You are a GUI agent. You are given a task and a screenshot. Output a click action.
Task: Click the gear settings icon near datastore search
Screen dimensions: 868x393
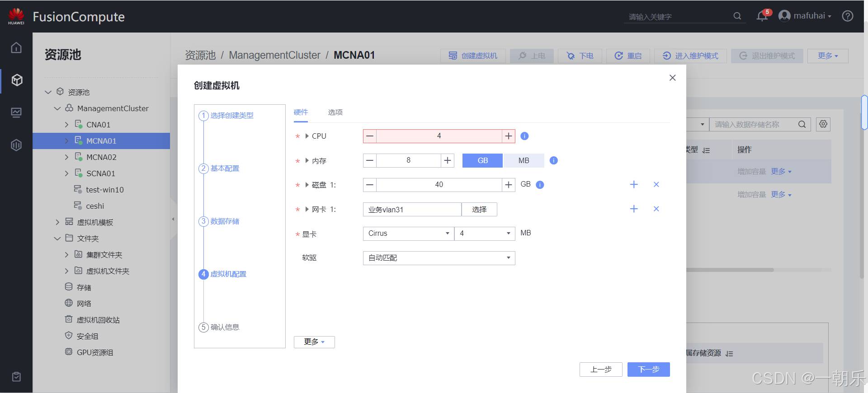tap(823, 124)
